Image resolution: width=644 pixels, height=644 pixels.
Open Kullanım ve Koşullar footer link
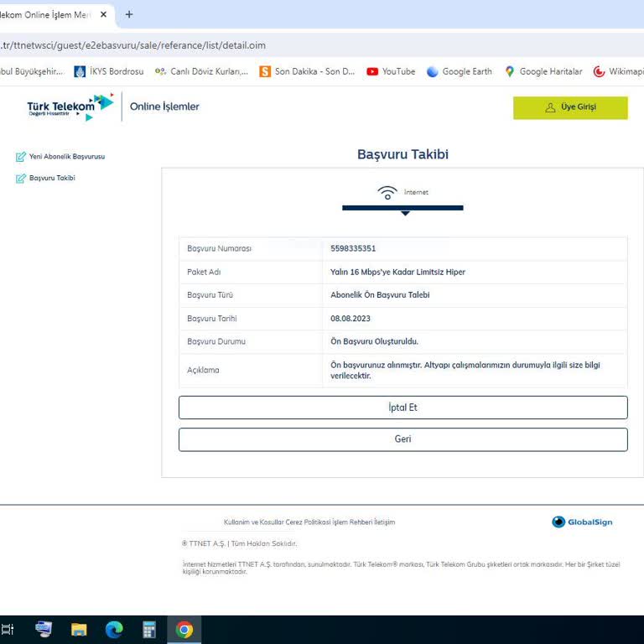pos(254,522)
